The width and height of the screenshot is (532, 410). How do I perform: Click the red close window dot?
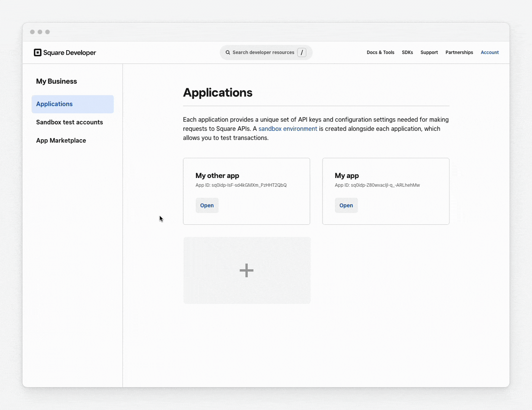pos(32,32)
